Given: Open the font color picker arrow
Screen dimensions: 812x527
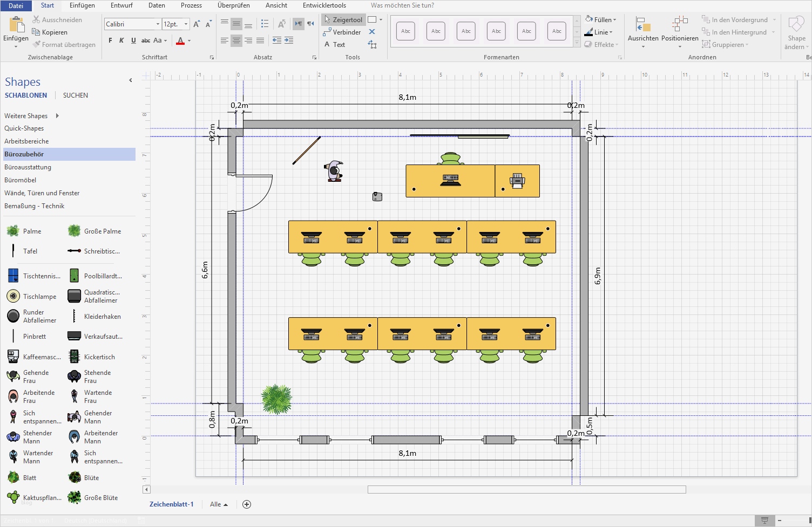Looking at the screenshot, I should tap(189, 40).
